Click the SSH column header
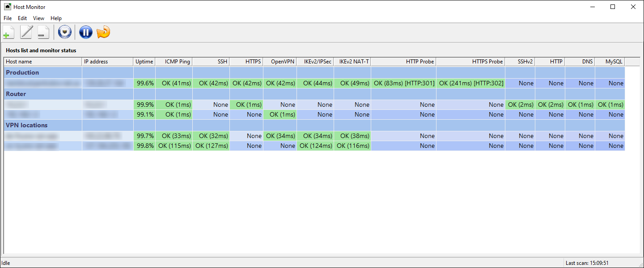The height and width of the screenshot is (268, 644). (x=211, y=62)
